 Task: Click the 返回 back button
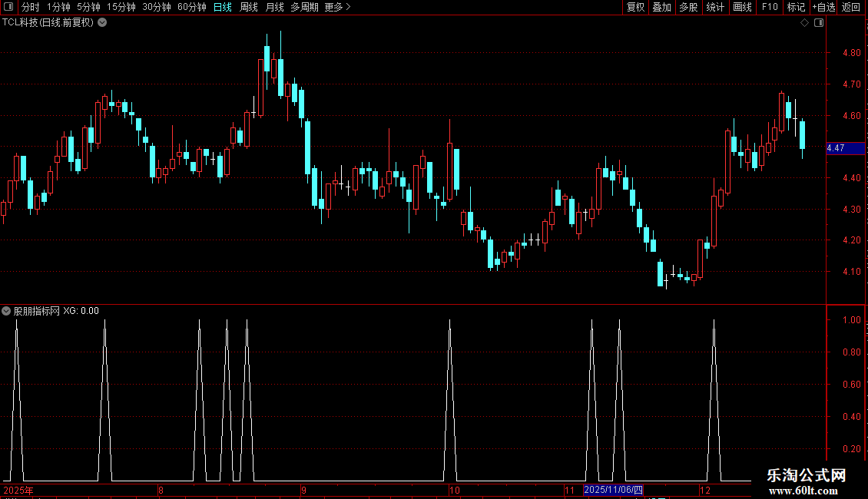pyautogui.click(x=851, y=7)
